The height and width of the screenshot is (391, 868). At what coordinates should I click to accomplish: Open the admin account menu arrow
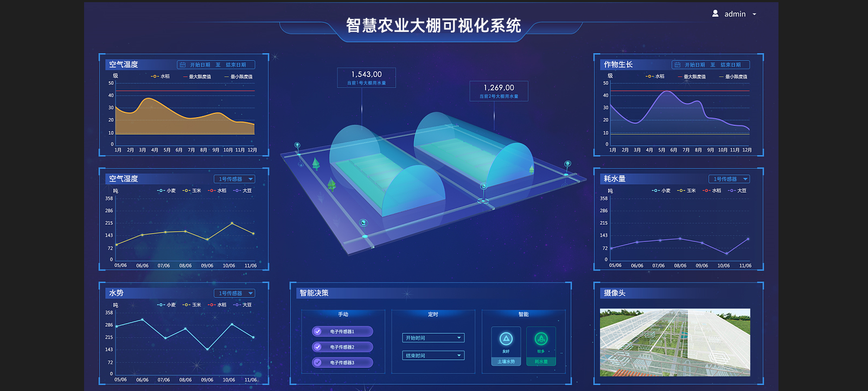pyautogui.click(x=754, y=15)
